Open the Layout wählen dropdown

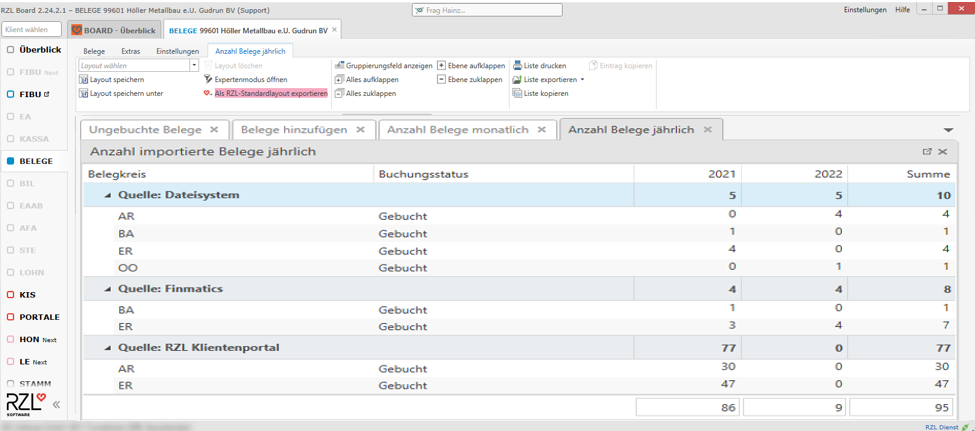click(194, 66)
